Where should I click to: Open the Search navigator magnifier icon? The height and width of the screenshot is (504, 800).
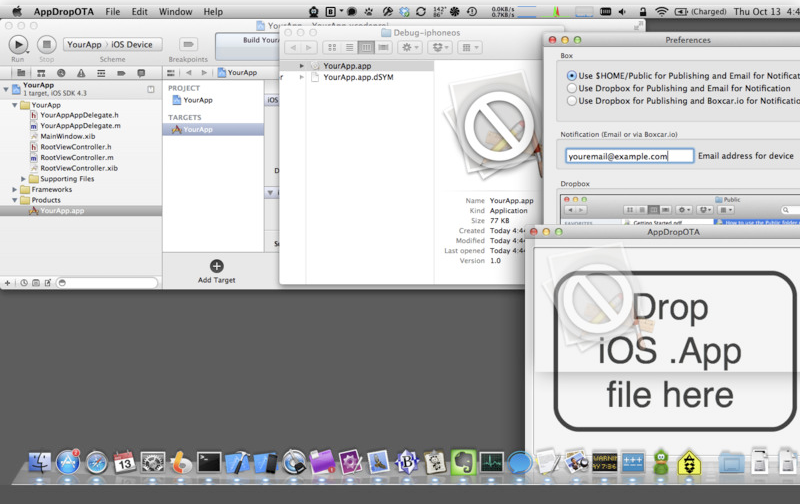(61, 73)
